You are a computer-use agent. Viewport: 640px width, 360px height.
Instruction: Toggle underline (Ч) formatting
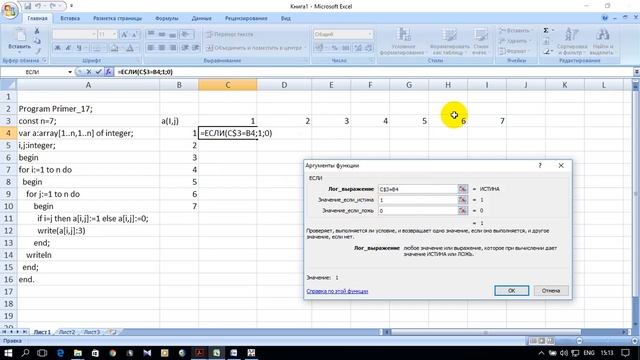[79, 48]
